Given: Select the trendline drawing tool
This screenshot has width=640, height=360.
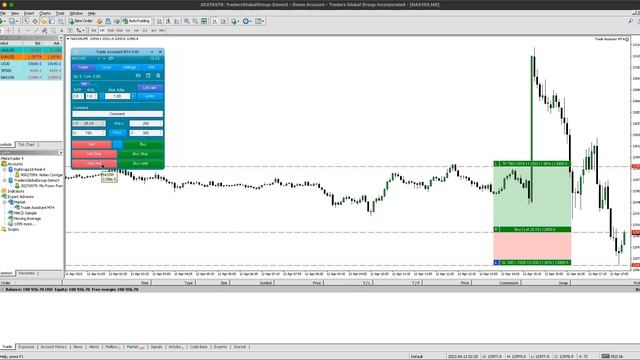Looking at the screenshot, I should 36,31.
